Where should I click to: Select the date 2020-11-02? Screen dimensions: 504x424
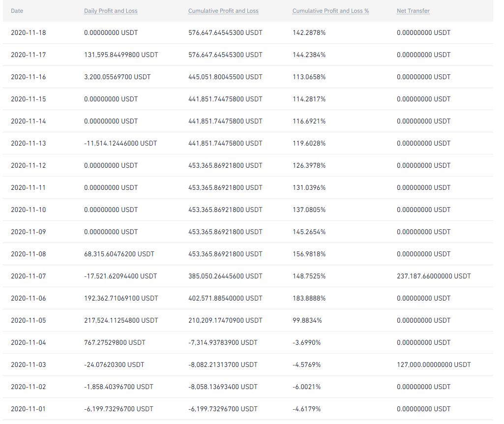(x=29, y=387)
